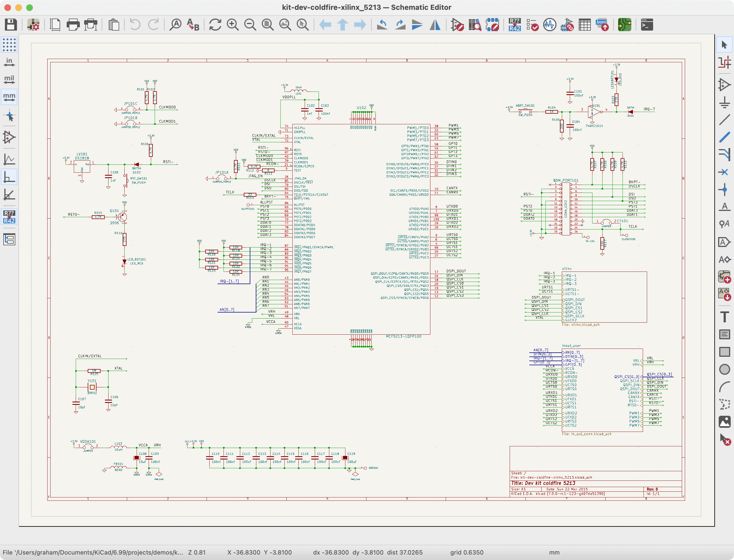This screenshot has width=734, height=560.
Task: Switch measurement units to inches
Action: (x=8, y=62)
